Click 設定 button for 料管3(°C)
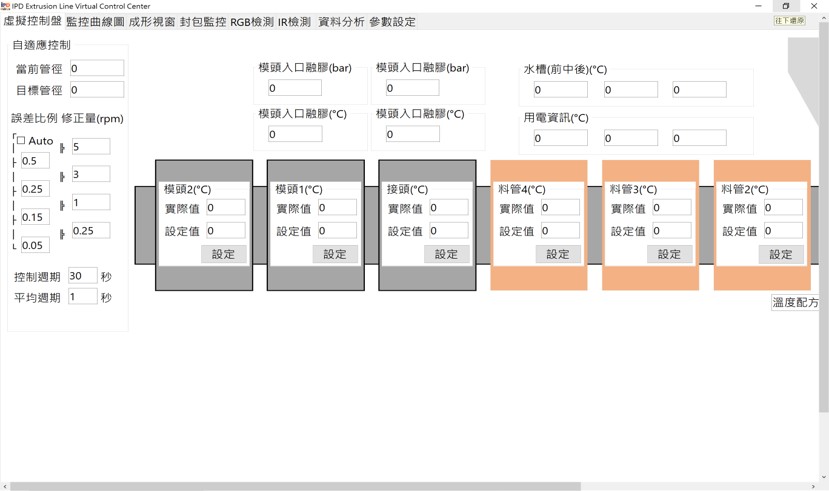Image resolution: width=829 pixels, height=491 pixels. (x=670, y=254)
